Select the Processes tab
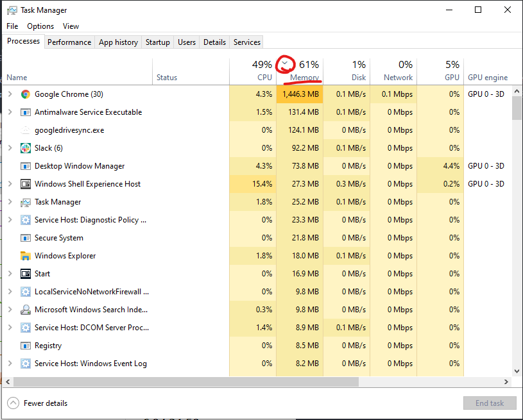 coord(23,41)
